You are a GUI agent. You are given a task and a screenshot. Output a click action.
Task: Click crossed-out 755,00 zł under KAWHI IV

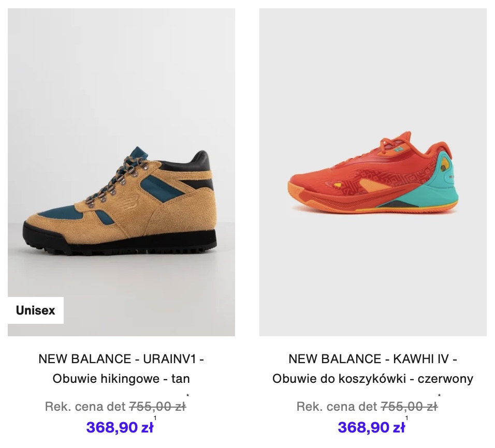click(410, 406)
